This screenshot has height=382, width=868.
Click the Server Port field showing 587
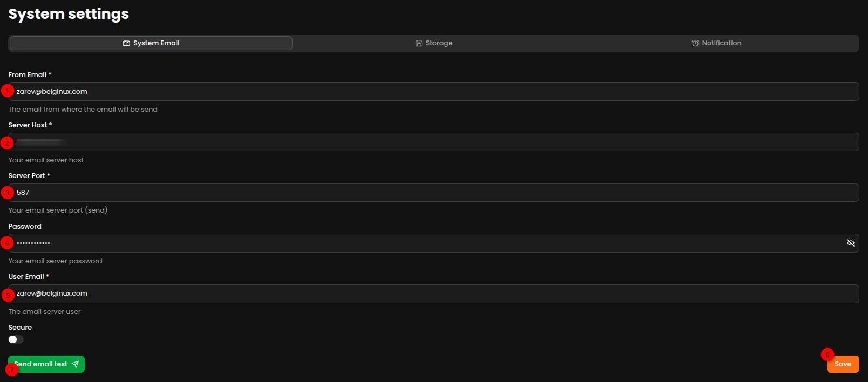[x=433, y=193]
